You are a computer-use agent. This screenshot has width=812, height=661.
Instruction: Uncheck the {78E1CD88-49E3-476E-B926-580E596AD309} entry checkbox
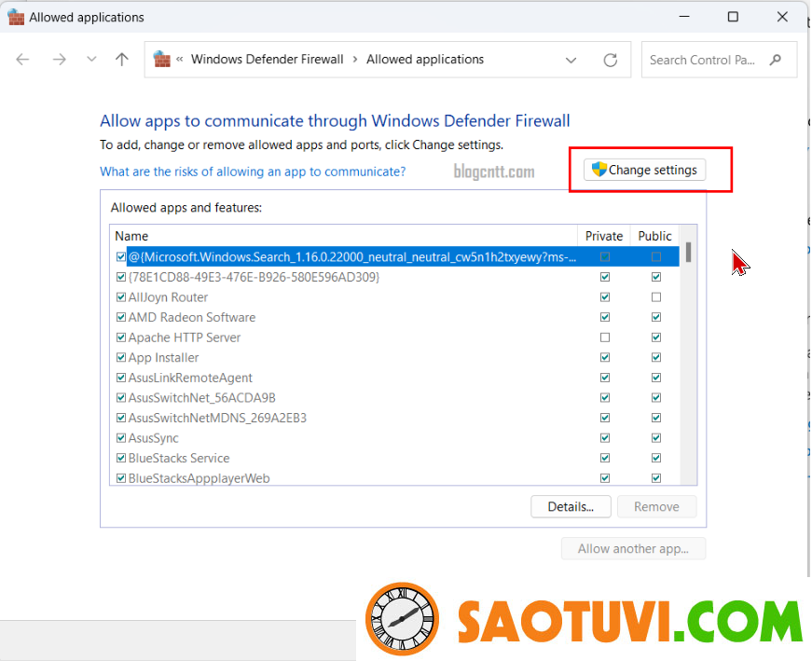(x=121, y=277)
